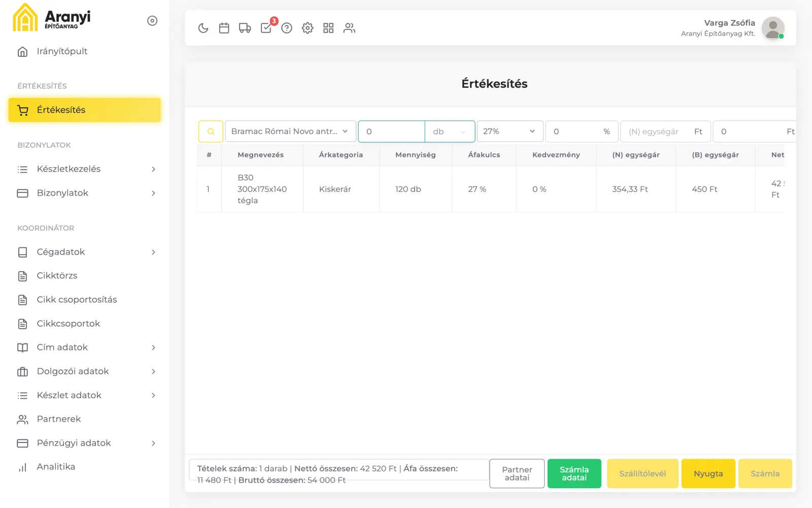This screenshot has height=508, width=812.
Task: Toggle dark mode with the moon icon
Action: pyautogui.click(x=203, y=28)
